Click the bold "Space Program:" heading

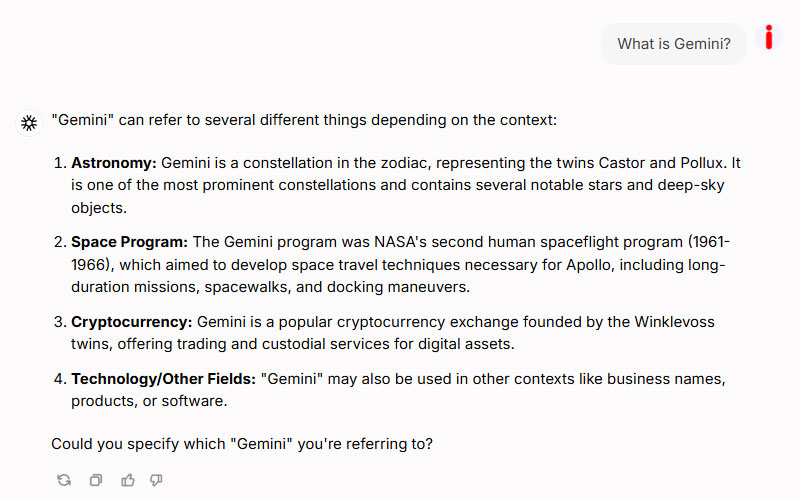129,242
